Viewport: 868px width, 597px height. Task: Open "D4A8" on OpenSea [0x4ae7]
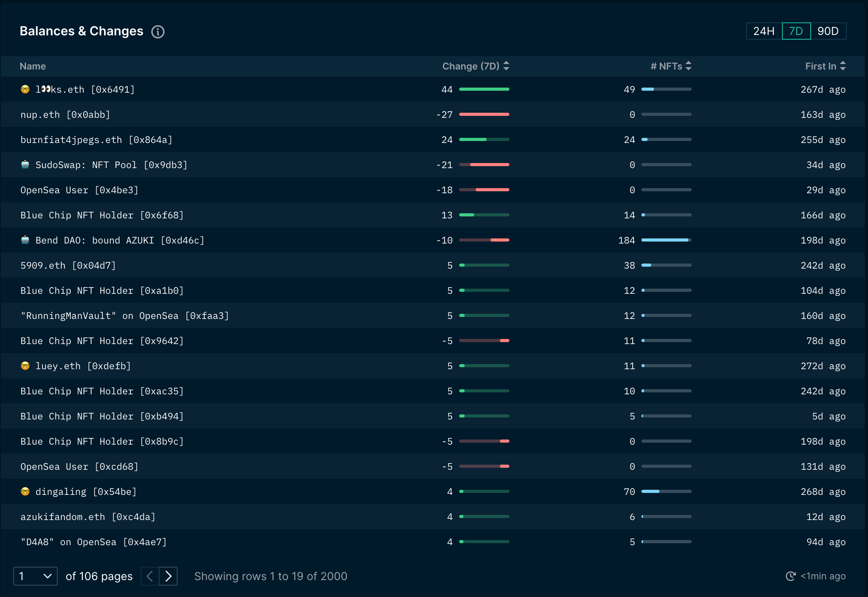coord(93,542)
